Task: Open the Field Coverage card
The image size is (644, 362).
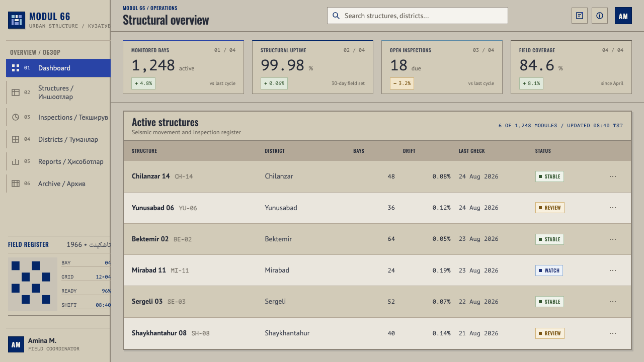Action: [571, 67]
